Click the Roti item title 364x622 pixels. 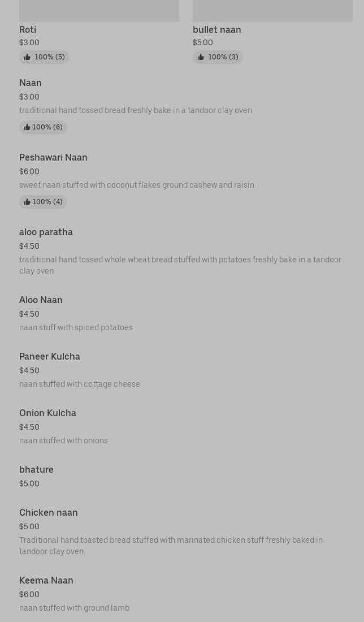[28, 30]
